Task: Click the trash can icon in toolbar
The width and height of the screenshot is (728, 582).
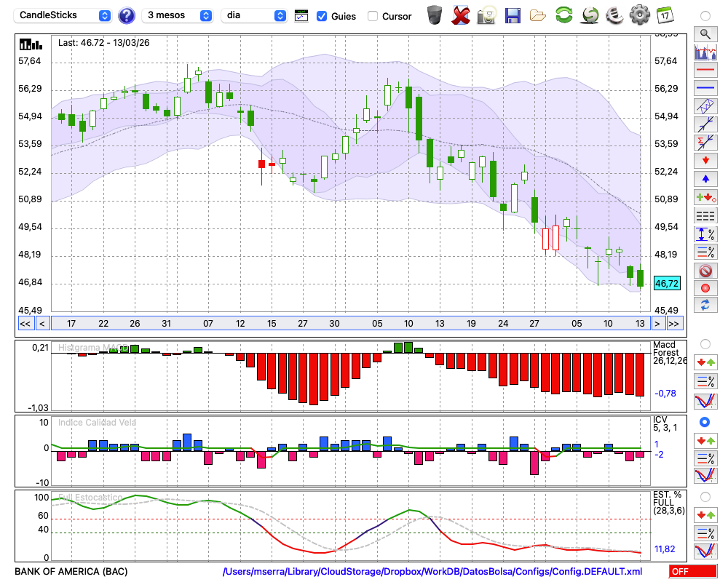Action: [x=435, y=15]
